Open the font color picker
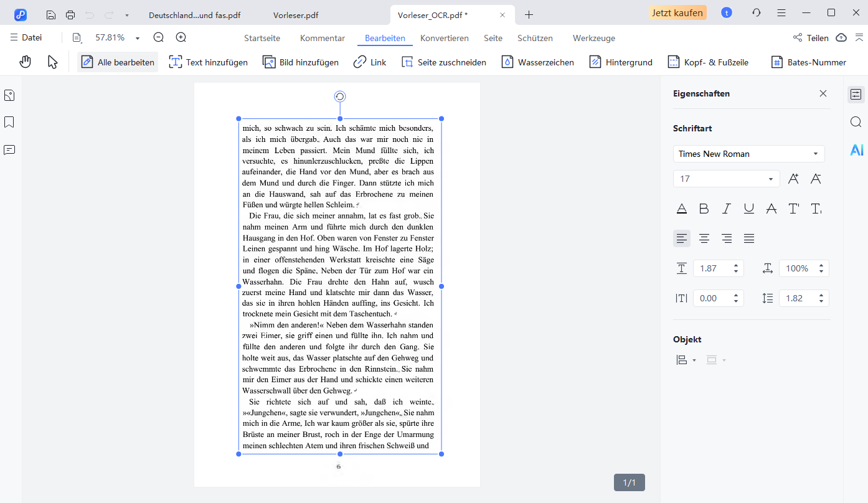The height and width of the screenshot is (503, 868). (682, 209)
